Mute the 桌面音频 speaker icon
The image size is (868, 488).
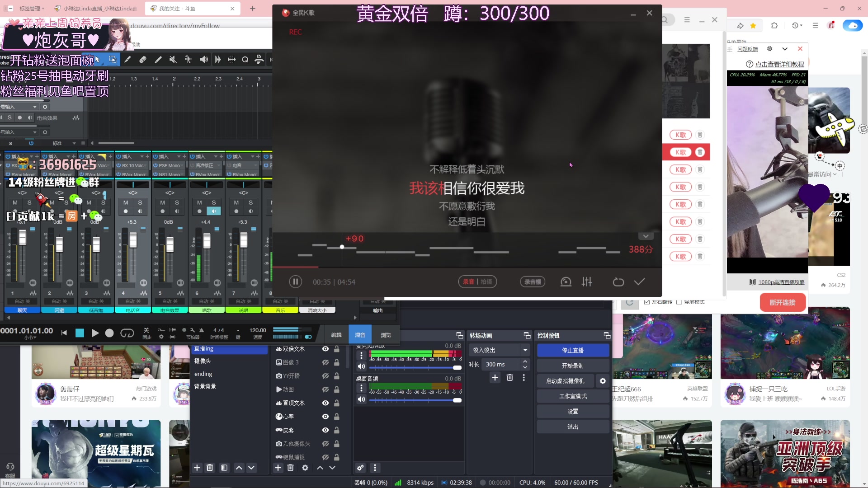(x=361, y=399)
